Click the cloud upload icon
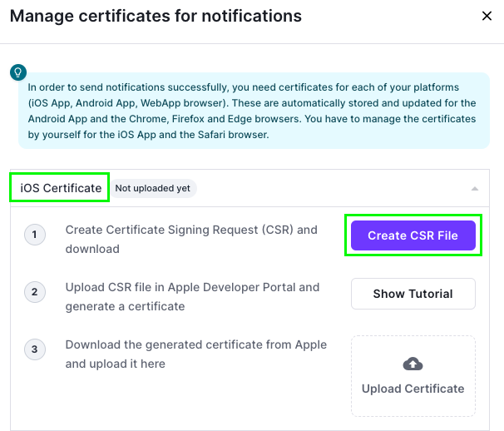 point(413,364)
